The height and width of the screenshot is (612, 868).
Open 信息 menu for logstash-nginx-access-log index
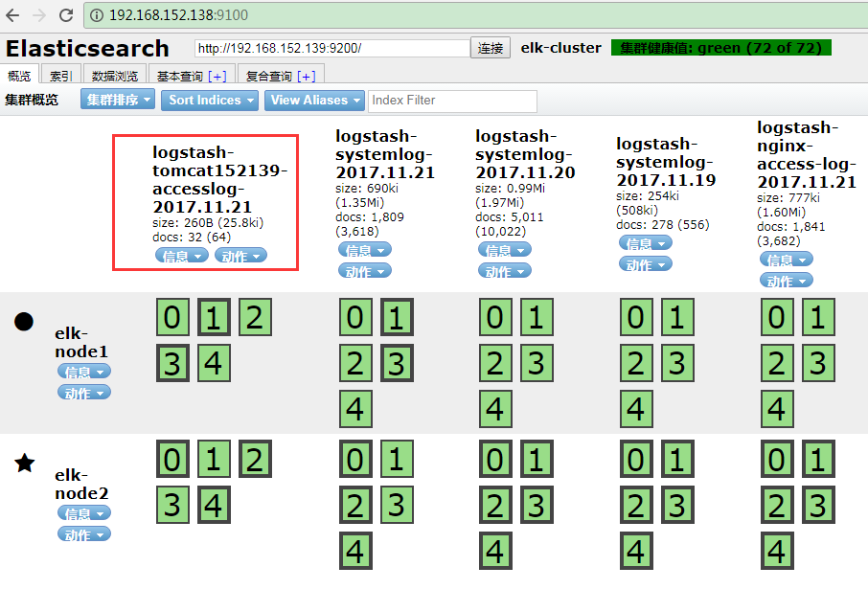(x=786, y=260)
